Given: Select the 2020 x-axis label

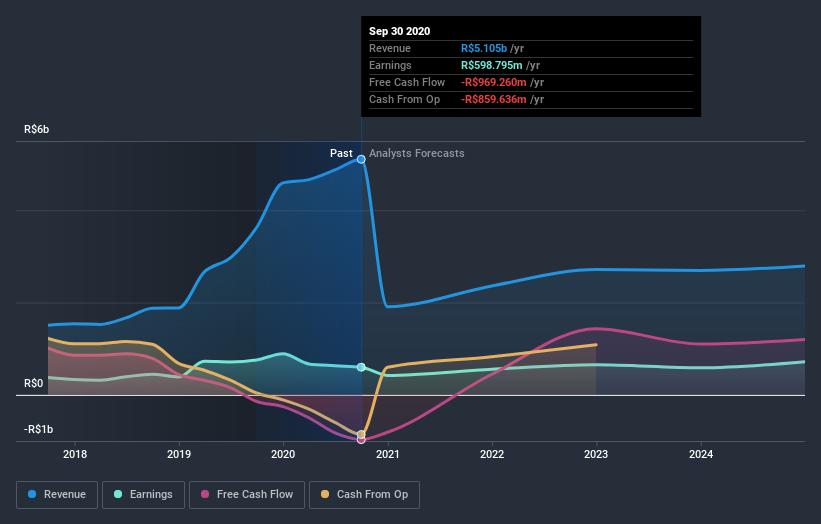Looking at the screenshot, I should (x=283, y=454).
